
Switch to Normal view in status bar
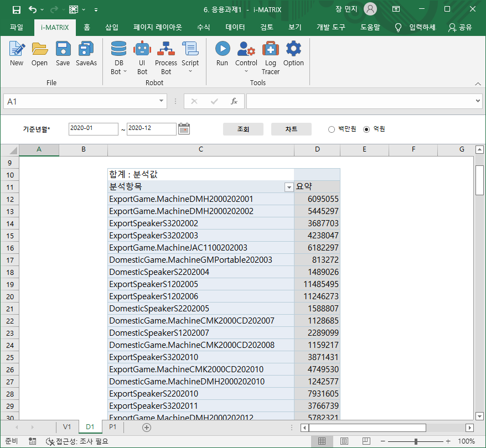(x=322, y=441)
